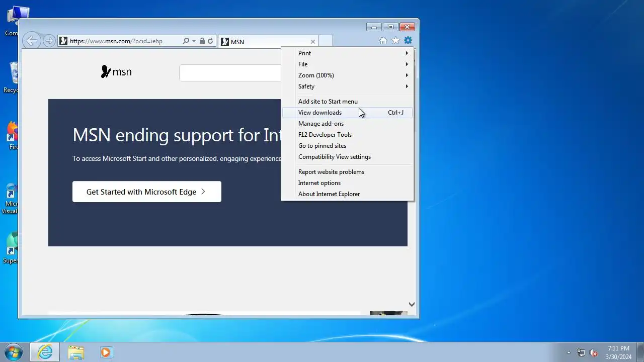The height and width of the screenshot is (362, 644).
Task: Choose Go to pinned sites
Action: [348, 146]
